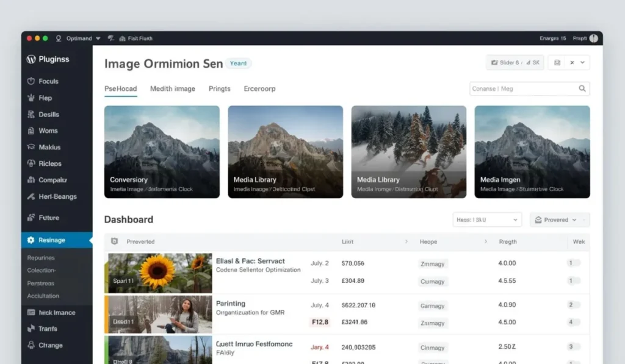Click the WordPress logo next to Pluginss

click(31, 59)
